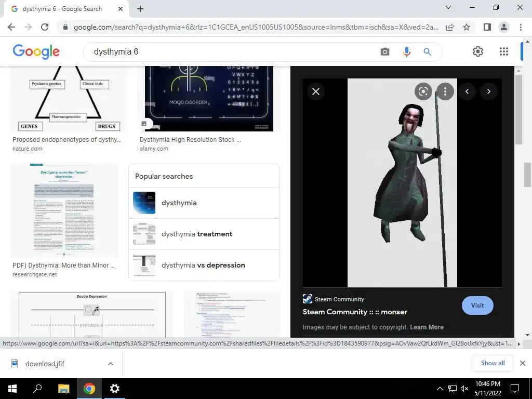Go to Google home via logo
This screenshot has height=399, width=532.
(x=36, y=51)
